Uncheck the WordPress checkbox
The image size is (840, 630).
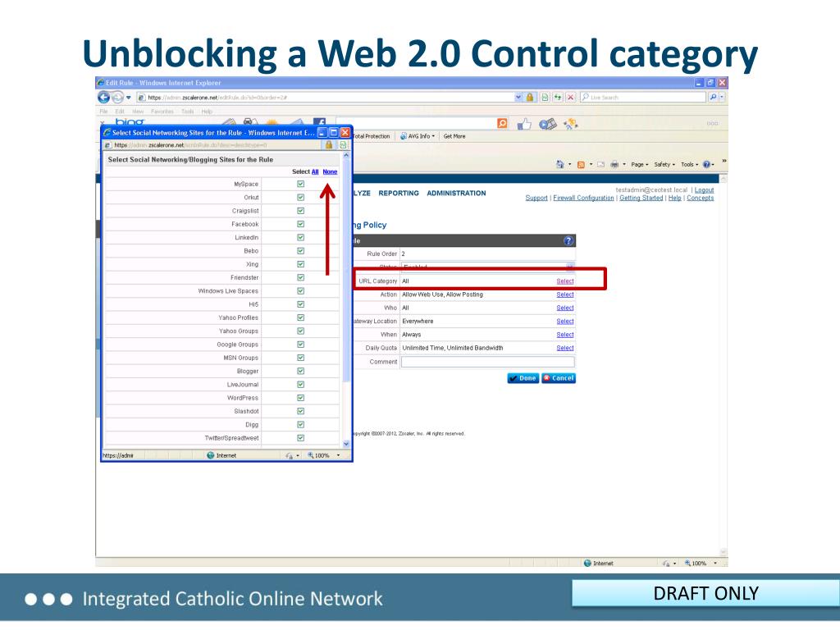(300, 398)
